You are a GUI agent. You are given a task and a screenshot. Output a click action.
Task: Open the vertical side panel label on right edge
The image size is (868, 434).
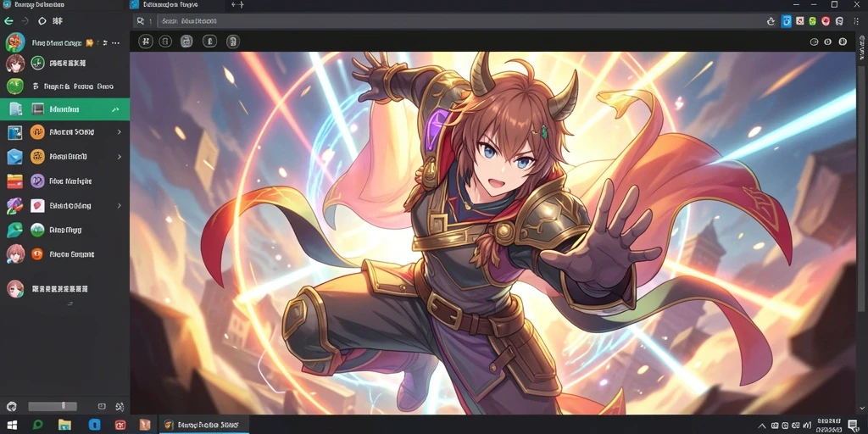[862, 47]
